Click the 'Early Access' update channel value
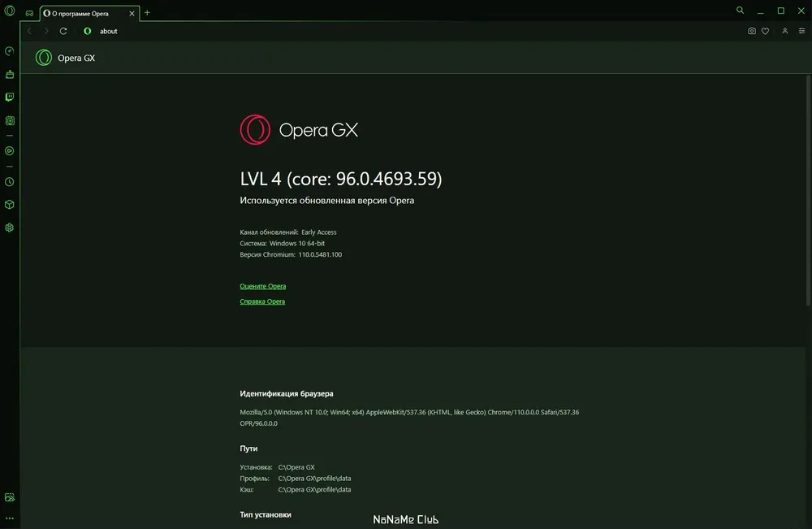The image size is (812, 529). (x=319, y=232)
